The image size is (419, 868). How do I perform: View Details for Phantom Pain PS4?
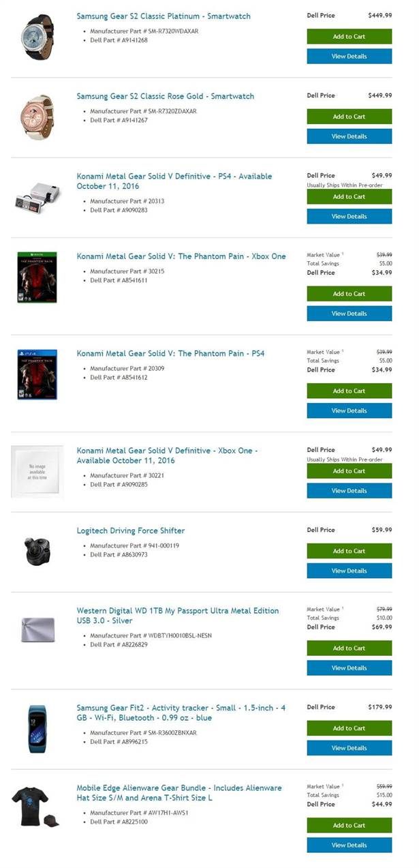pos(350,410)
